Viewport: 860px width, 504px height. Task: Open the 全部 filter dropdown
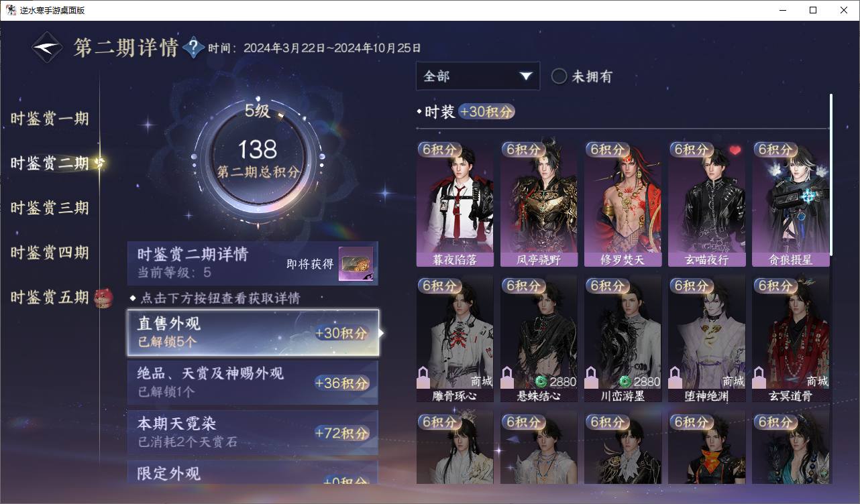pyautogui.click(x=478, y=76)
